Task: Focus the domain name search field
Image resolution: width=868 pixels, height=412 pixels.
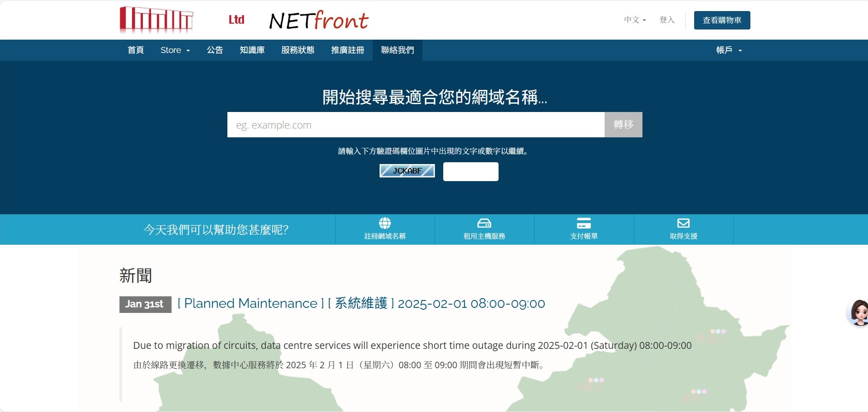Action: tap(416, 125)
